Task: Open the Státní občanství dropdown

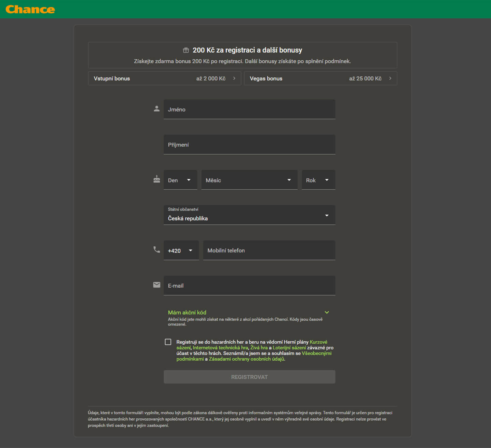Action: point(249,215)
